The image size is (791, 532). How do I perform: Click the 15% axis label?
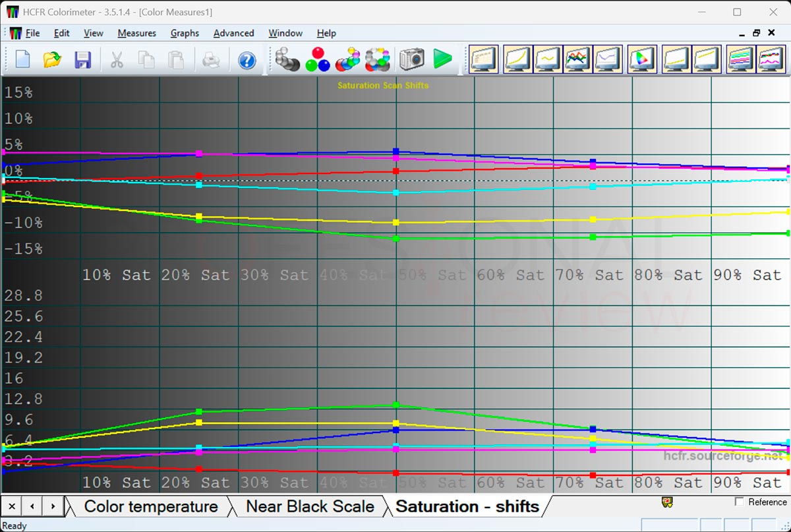click(18, 92)
